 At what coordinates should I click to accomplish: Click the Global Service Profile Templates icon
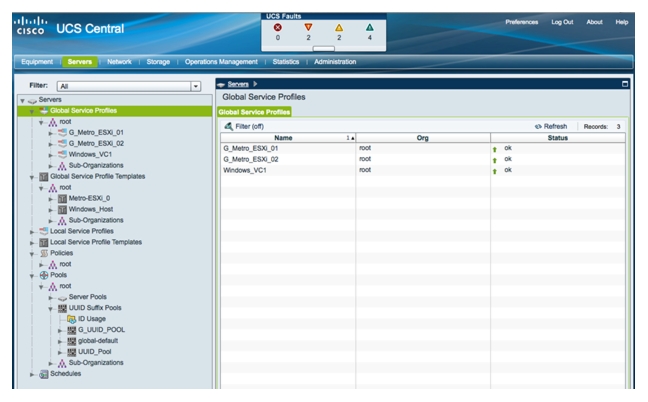point(44,177)
